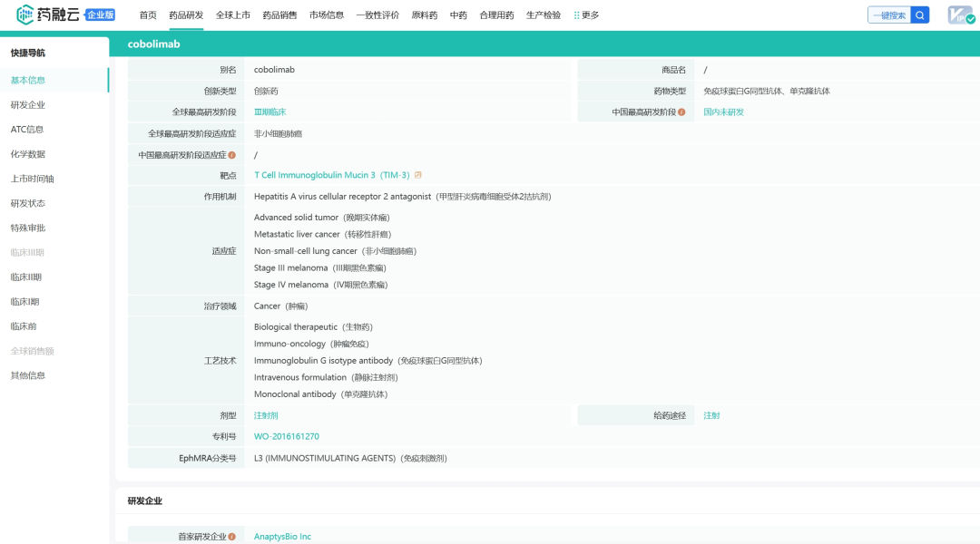Screen dimensions: 980x544
Task: Navigate to 合理用药
Action: click(x=497, y=15)
